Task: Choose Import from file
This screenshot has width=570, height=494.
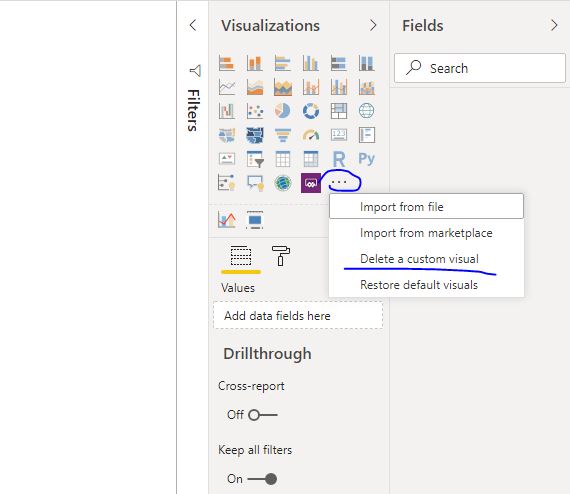Action: coord(426,206)
